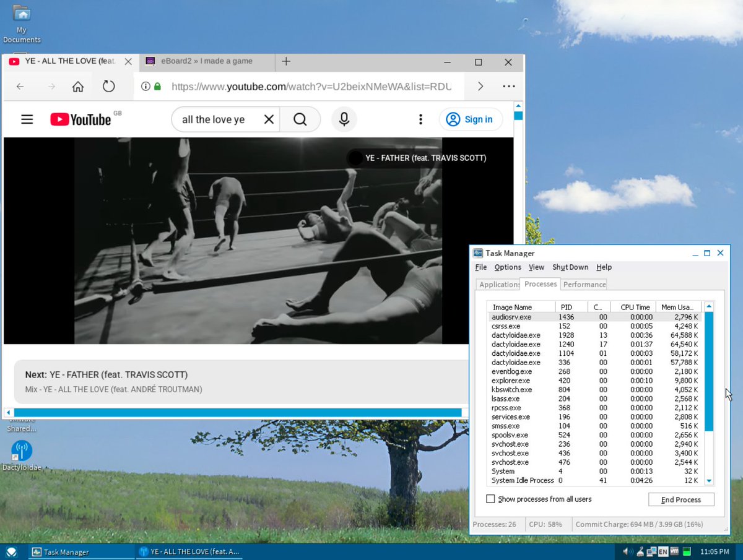Open the Options menu in Task Manager
Image resolution: width=743 pixels, height=560 pixels.
pos(508,267)
